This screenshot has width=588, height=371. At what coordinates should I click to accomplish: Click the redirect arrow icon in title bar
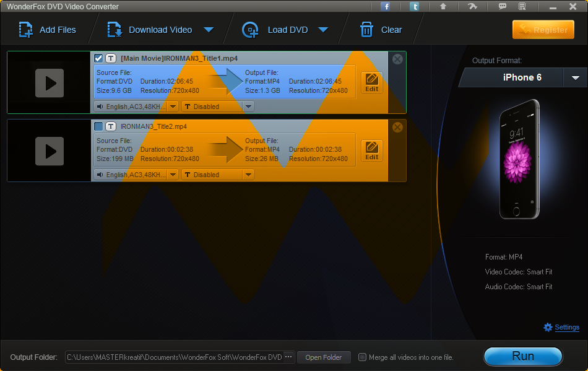[x=472, y=6]
